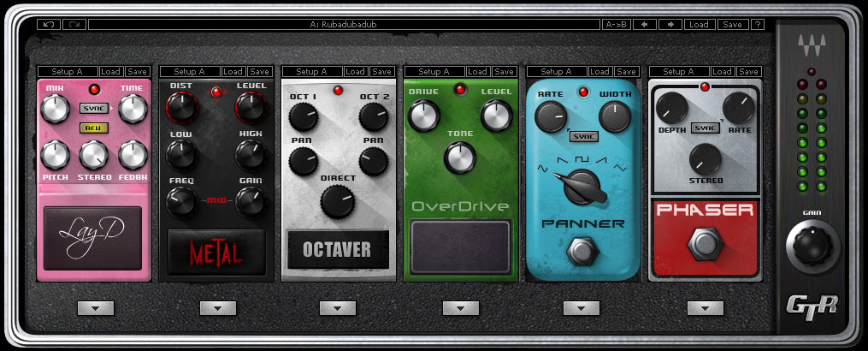
Task: Click the DIRECT knob on Octaver
Action: [338, 201]
